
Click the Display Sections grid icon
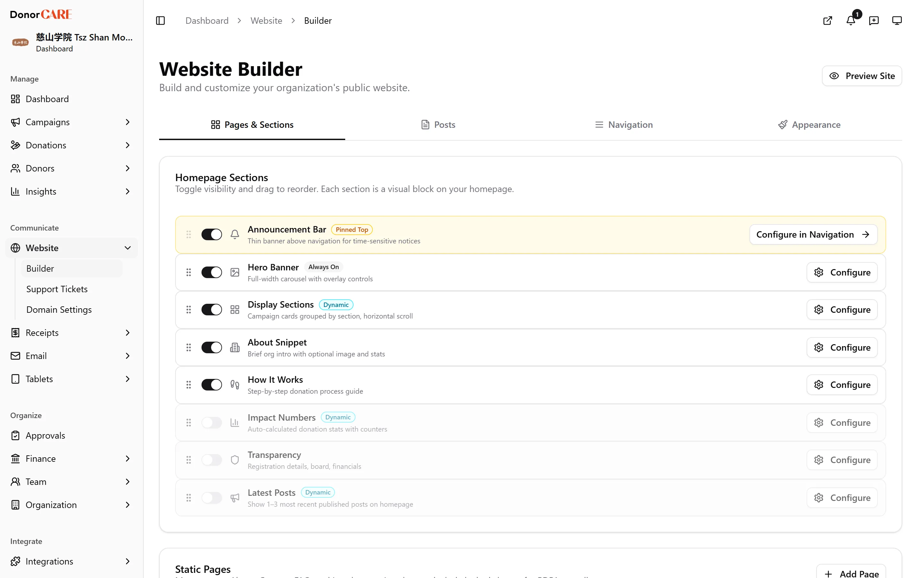coord(235,310)
